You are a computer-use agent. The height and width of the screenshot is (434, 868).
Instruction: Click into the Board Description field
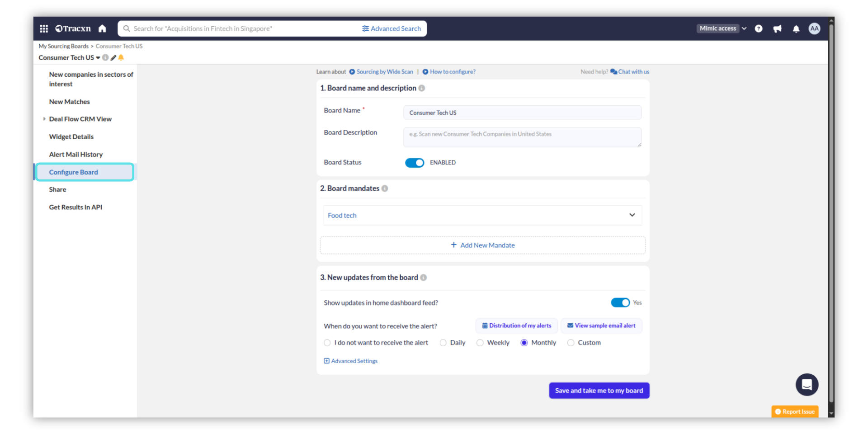(522, 137)
